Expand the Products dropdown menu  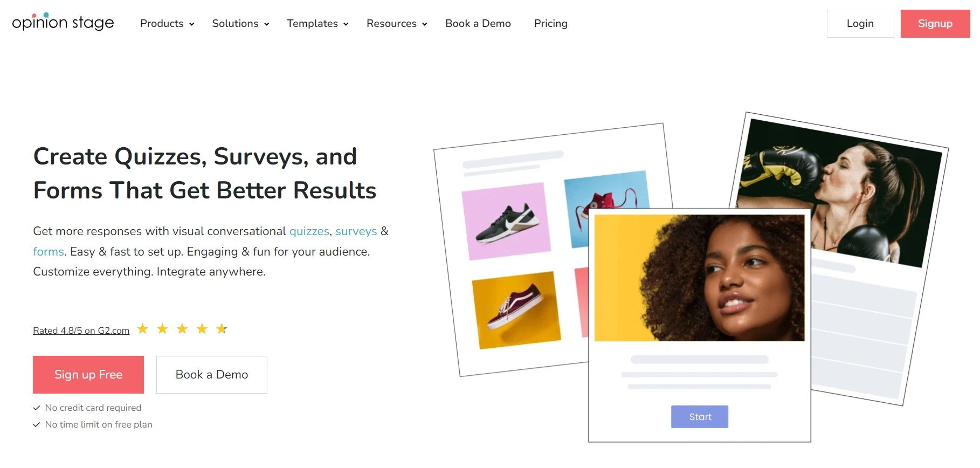(x=167, y=24)
